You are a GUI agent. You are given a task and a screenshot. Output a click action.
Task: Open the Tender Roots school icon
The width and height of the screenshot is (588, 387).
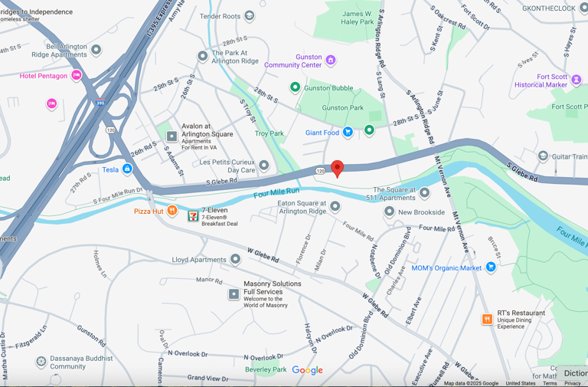tap(249, 16)
